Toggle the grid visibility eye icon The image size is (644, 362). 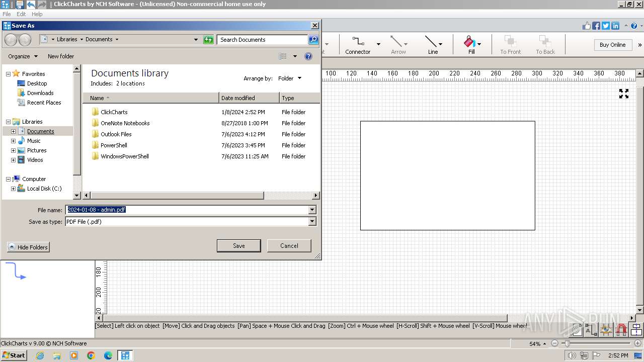tap(606, 330)
